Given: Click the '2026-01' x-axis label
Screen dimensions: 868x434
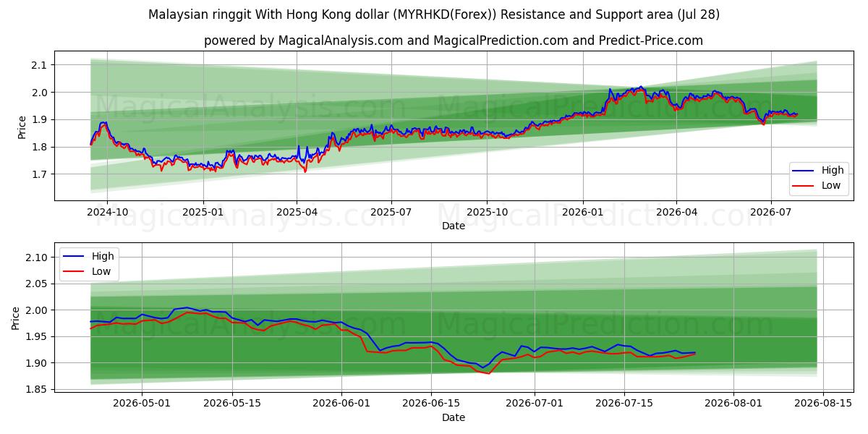Looking at the screenshot, I should (582, 213).
